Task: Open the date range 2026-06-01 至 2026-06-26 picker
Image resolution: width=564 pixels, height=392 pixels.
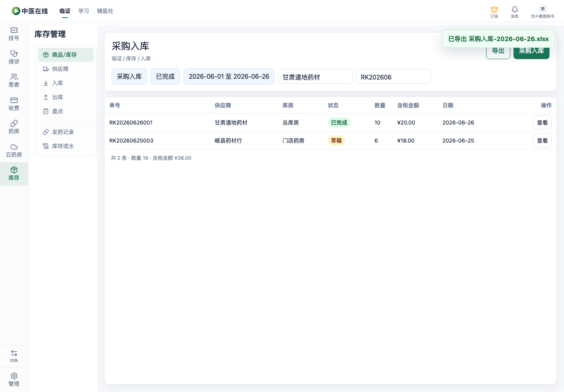Action: tap(229, 76)
